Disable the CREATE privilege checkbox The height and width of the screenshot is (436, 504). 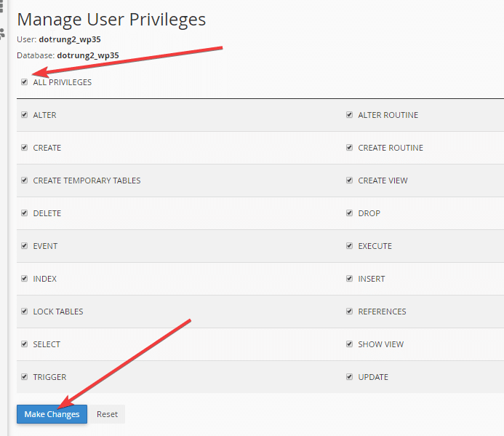(x=25, y=148)
